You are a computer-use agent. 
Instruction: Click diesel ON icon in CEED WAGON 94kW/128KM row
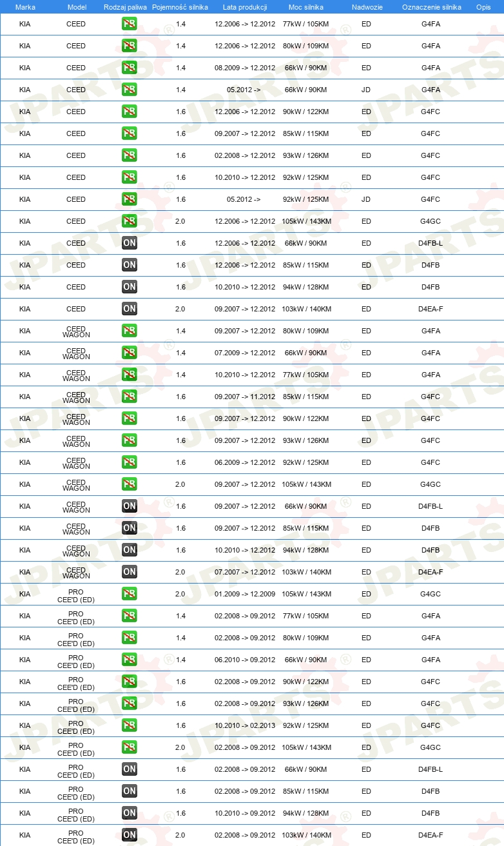click(x=129, y=550)
